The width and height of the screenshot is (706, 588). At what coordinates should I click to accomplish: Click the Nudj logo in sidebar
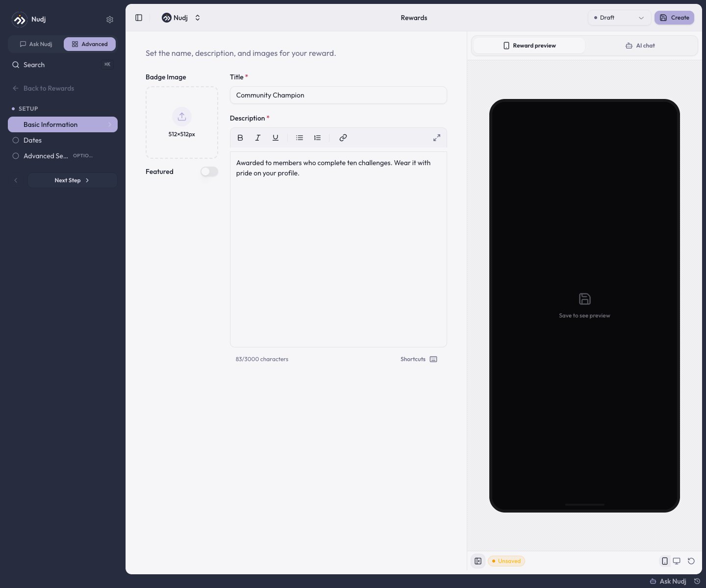20,20
